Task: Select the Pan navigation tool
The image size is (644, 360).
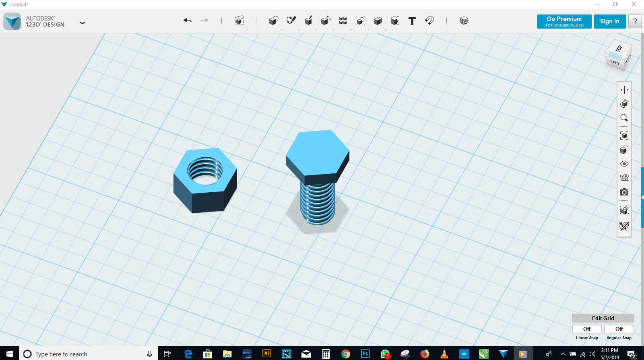Action: 624,90
